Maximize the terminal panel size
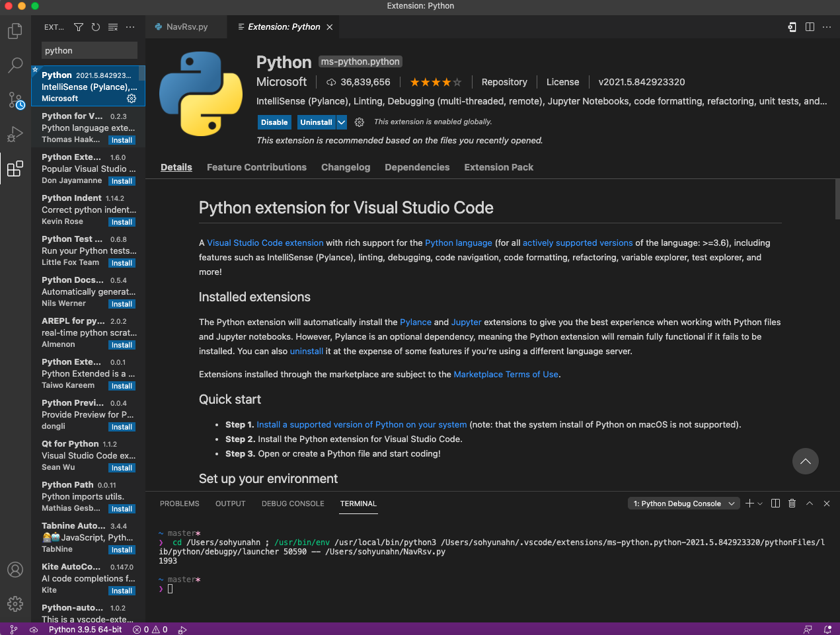Viewport: 840px width, 635px height. [810, 504]
